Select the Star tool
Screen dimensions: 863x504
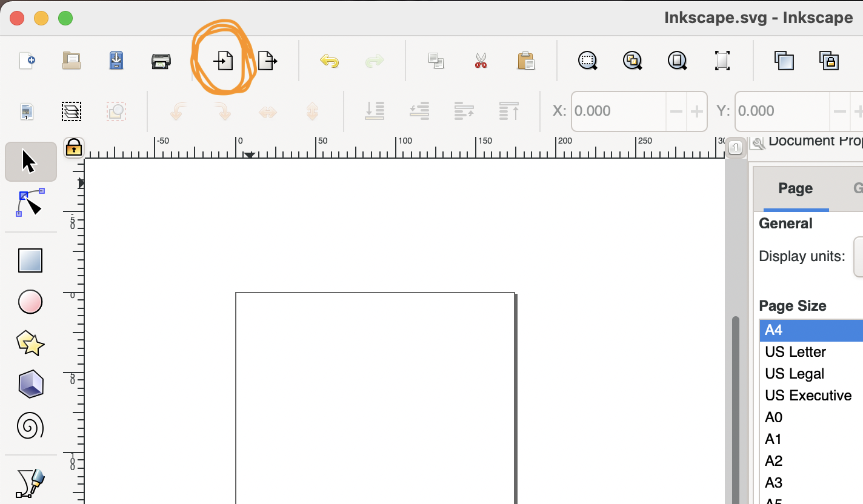[30, 343]
